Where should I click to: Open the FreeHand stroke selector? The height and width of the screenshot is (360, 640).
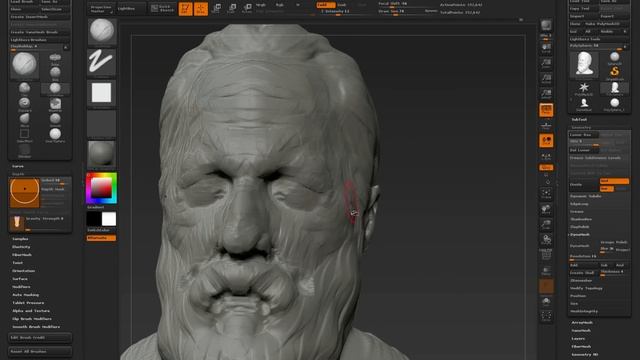click(102, 62)
